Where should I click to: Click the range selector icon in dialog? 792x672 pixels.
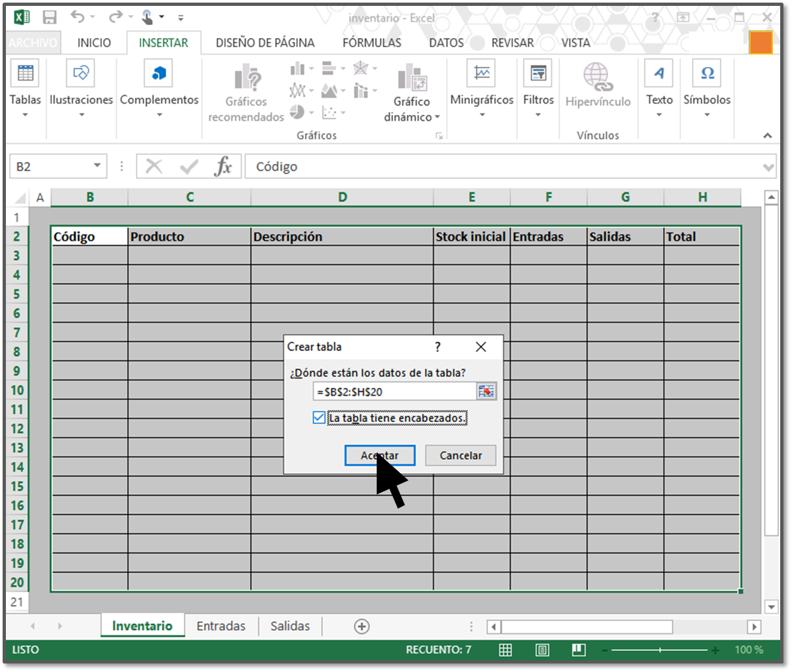[486, 392]
